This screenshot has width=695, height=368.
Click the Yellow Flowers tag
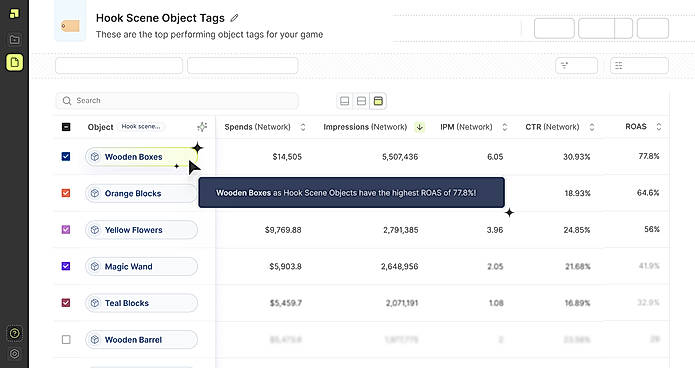141,230
